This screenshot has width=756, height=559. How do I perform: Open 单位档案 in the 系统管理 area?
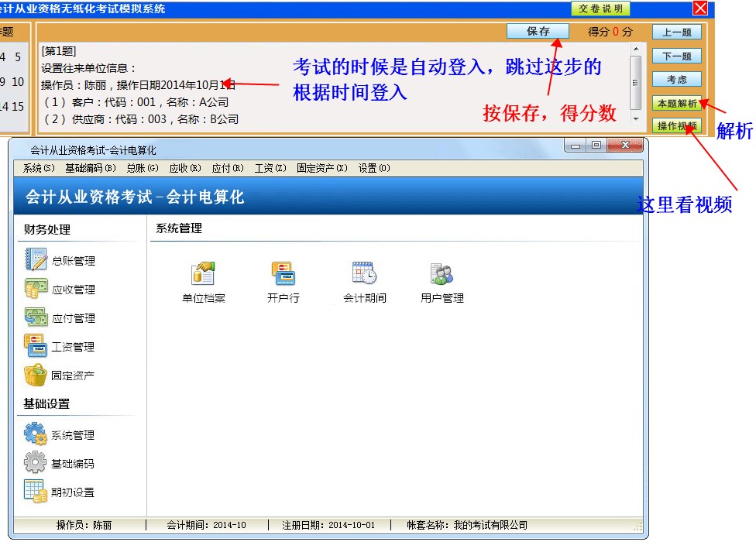pyautogui.click(x=202, y=277)
